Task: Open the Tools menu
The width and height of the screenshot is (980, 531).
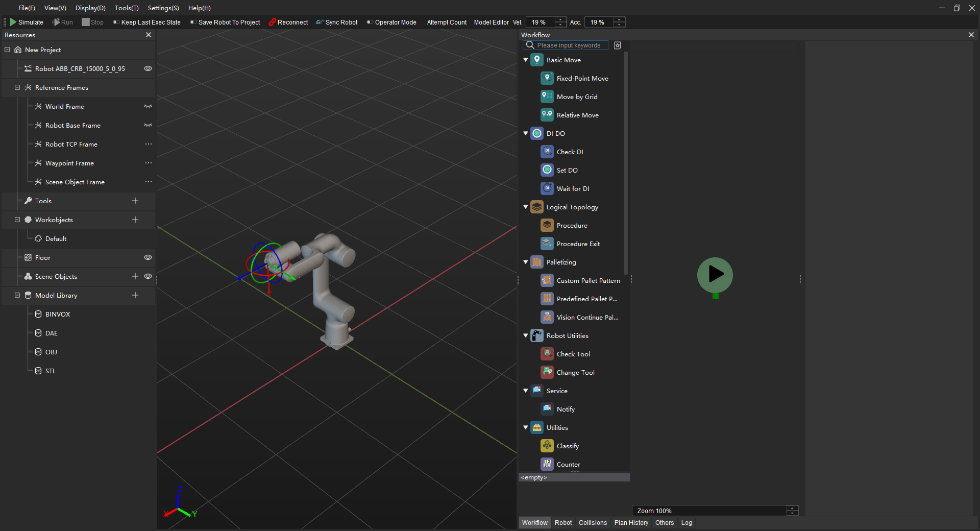Action: [x=126, y=8]
